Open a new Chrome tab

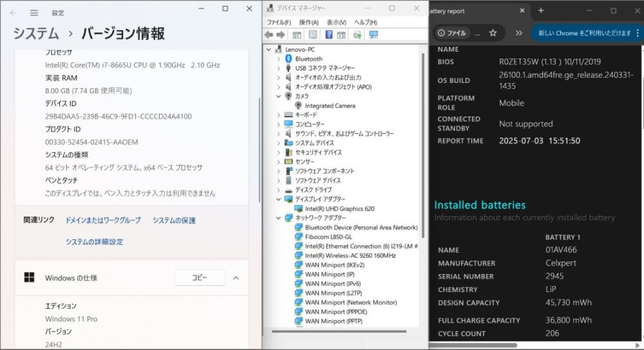(x=541, y=11)
